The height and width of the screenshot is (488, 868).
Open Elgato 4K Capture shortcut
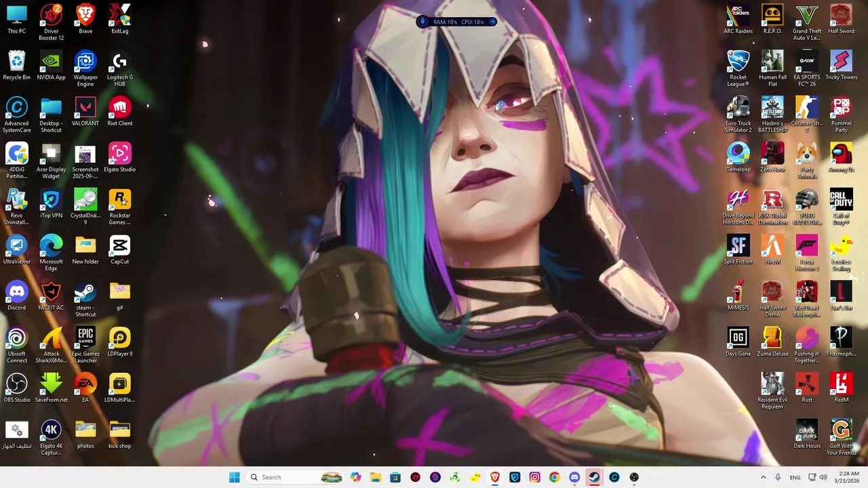tap(51, 437)
